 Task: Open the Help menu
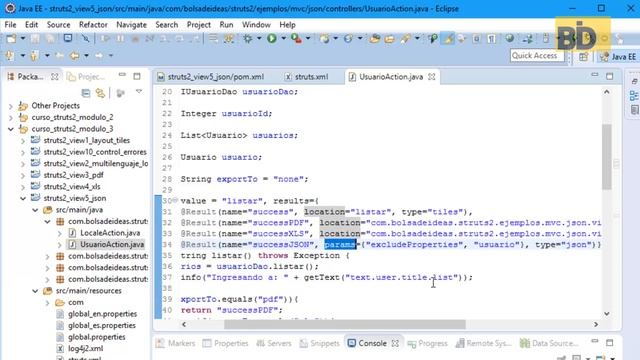[x=287, y=25]
